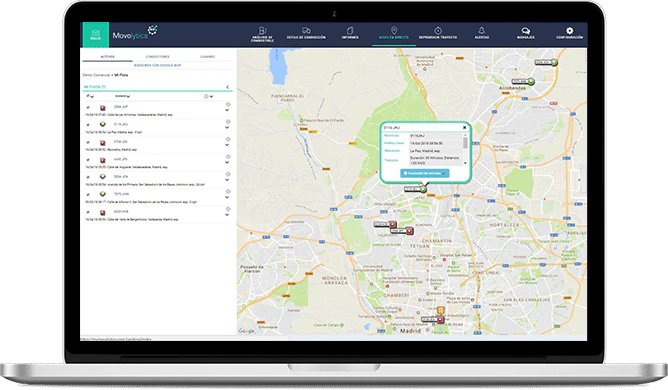This screenshot has width=668, height=390.
Task: Click locate diamond icon on Recoletos row
Action: pos(228,139)
